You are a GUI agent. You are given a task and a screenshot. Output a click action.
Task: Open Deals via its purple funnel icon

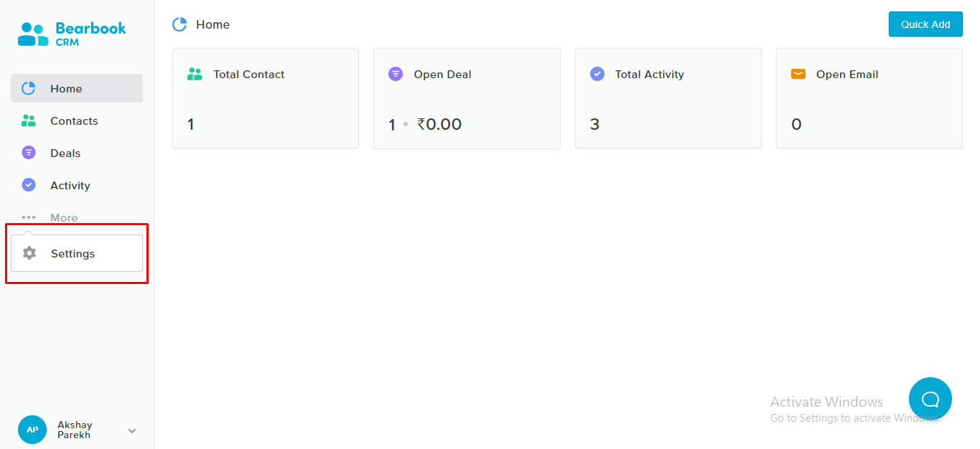29,153
